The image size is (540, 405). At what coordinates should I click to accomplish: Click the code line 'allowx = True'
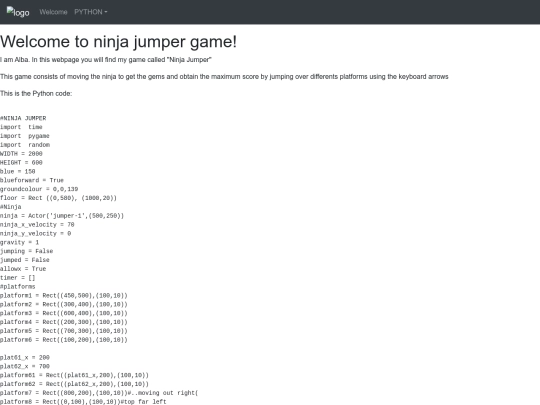click(x=23, y=269)
